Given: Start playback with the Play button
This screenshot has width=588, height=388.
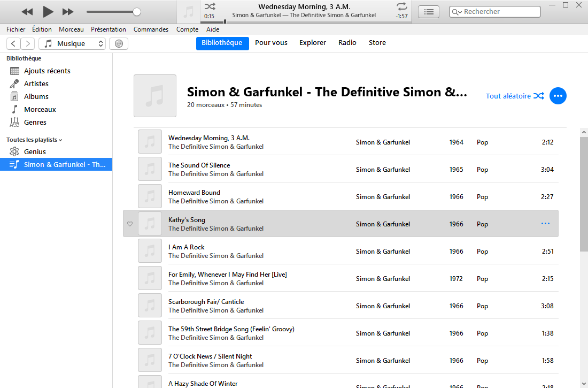Looking at the screenshot, I should [x=48, y=12].
